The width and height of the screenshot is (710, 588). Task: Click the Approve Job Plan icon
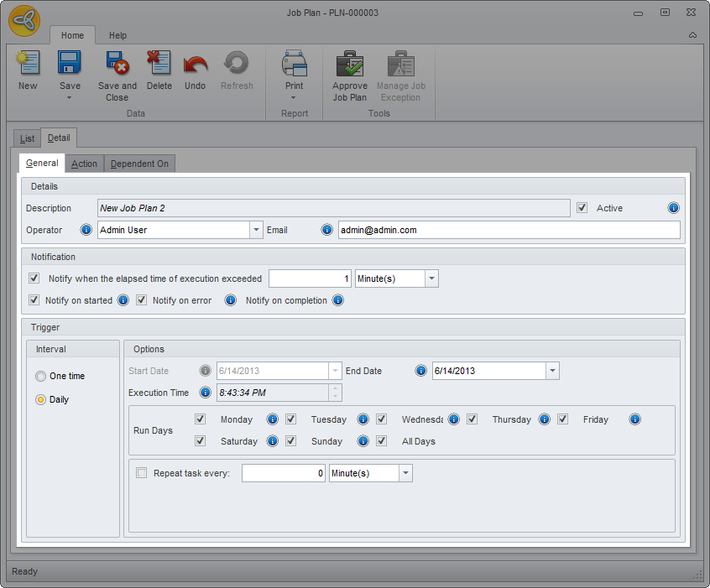click(350, 64)
